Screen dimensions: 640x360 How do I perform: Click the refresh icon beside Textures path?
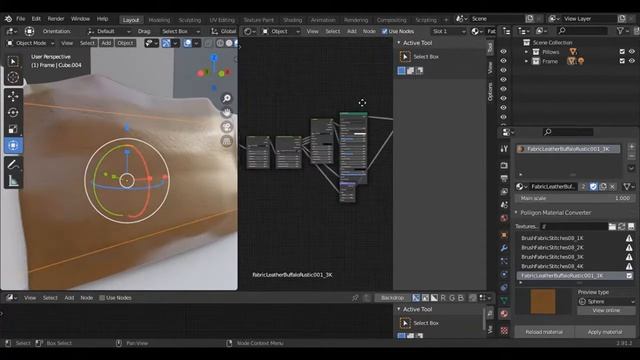point(622,227)
